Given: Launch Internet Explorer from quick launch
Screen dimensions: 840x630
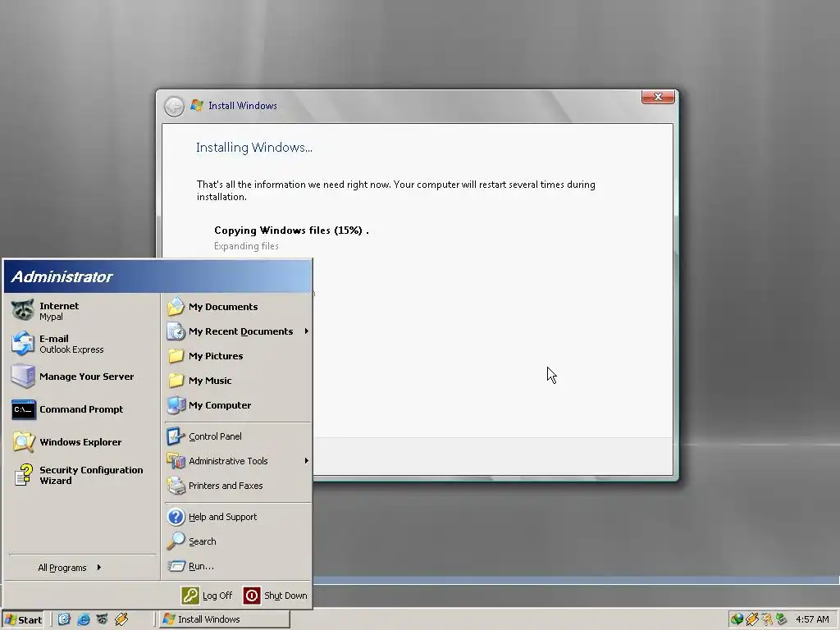Looking at the screenshot, I should (84, 619).
